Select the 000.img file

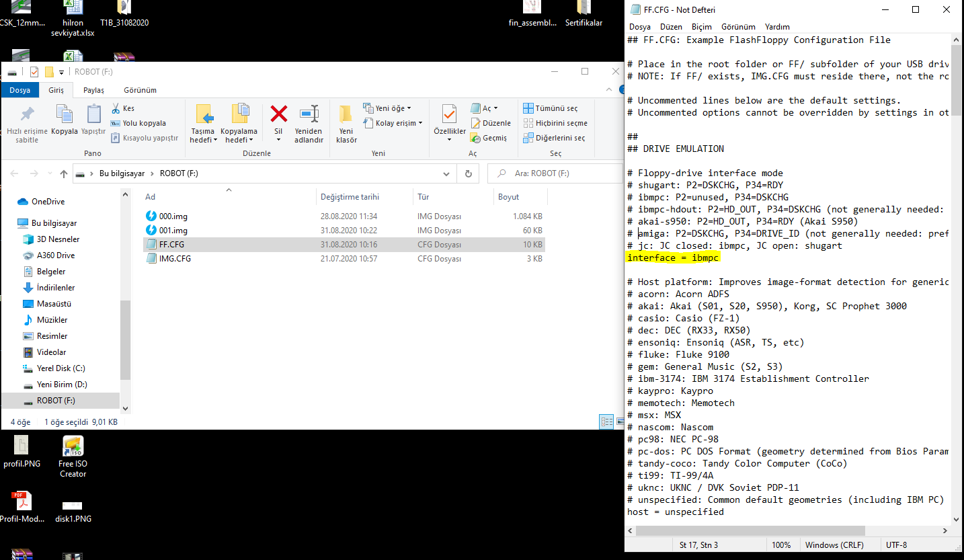(x=173, y=216)
